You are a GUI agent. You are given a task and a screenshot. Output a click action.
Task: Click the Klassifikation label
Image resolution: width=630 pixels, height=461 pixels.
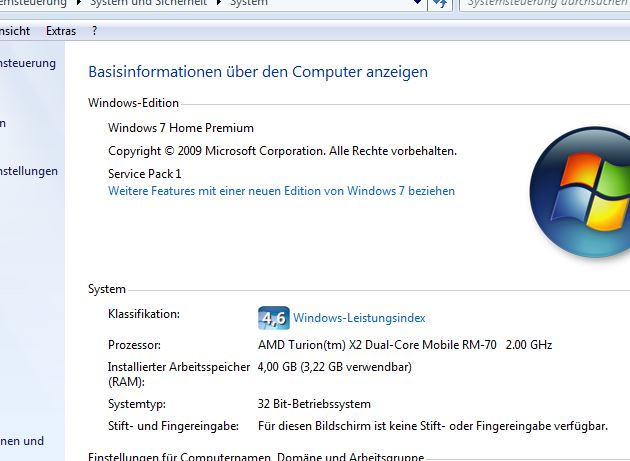pos(144,314)
